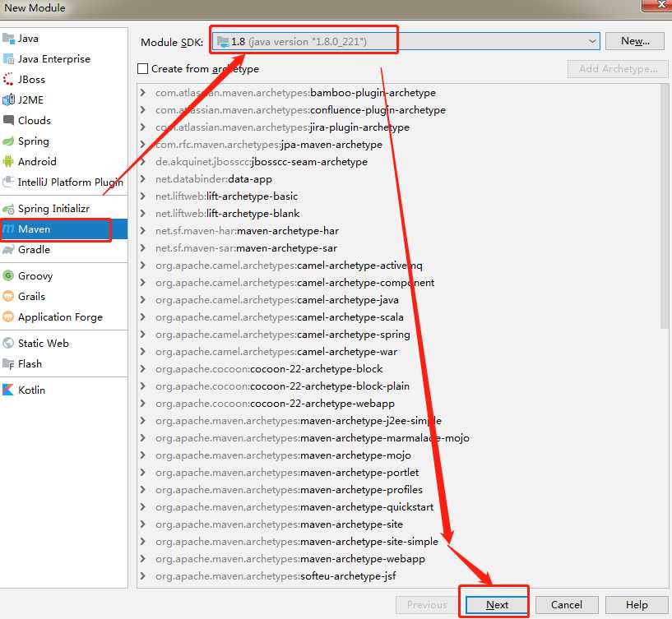Select maven-archetype-webapp row

pyautogui.click(x=399, y=559)
